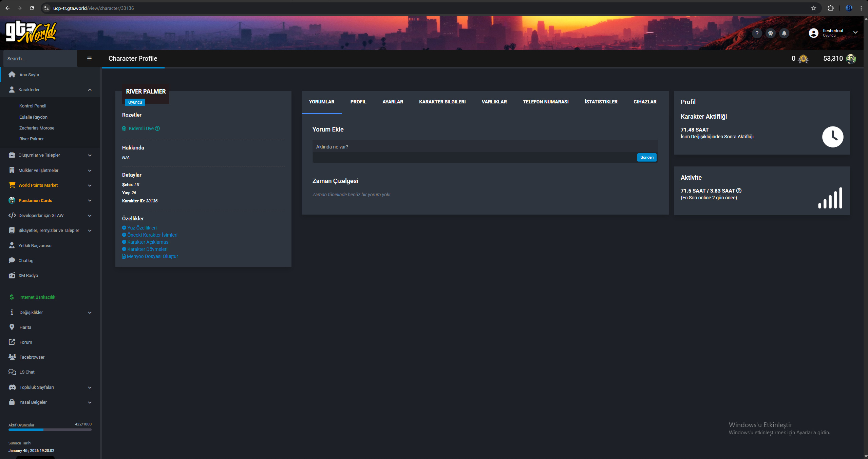The width and height of the screenshot is (868, 459).
Task: Click the Harita map pin icon
Action: (x=12, y=327)
